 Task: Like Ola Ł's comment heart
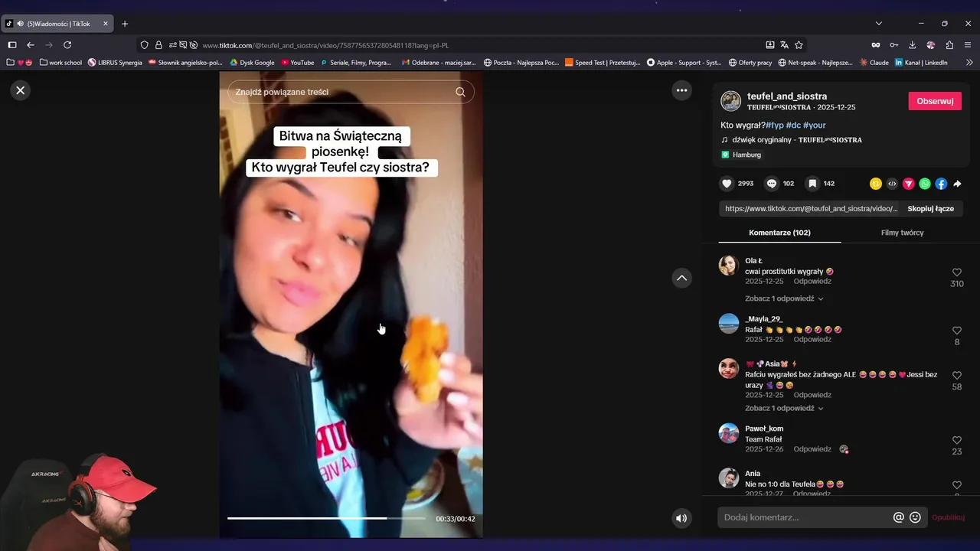(x=956, y=272)
